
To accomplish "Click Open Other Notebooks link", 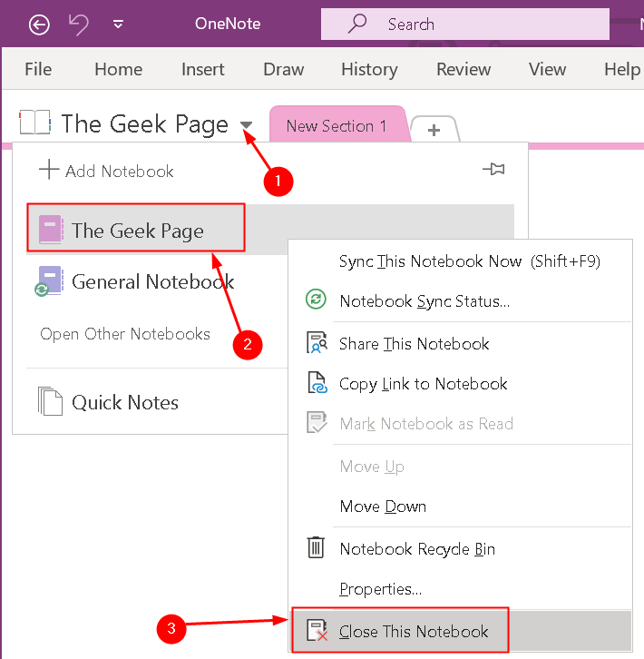I will (x=125, y=334).
